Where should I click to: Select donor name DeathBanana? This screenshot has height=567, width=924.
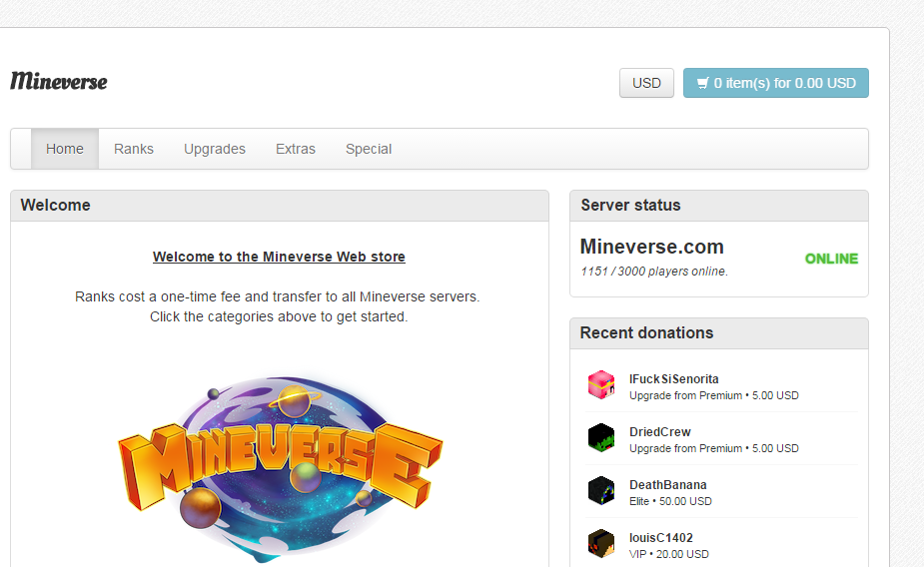(667, 485)
